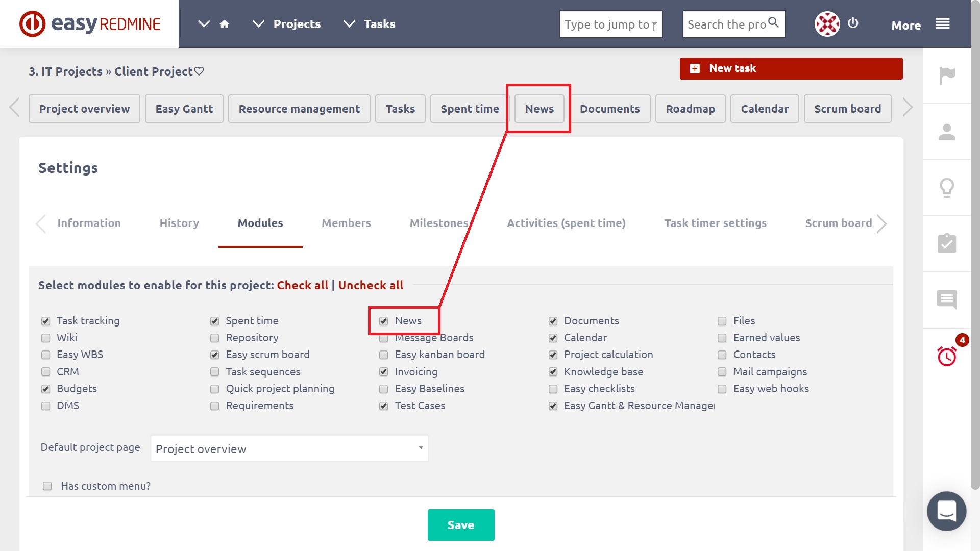Screen dimensions: 980x551
Task: Click the New task button
Action: (x=791, y=68)
